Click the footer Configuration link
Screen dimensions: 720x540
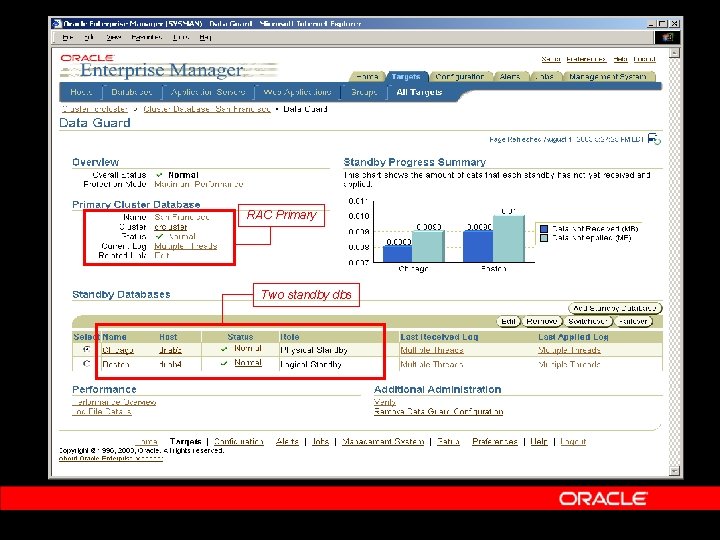click(x=239, y=441)
